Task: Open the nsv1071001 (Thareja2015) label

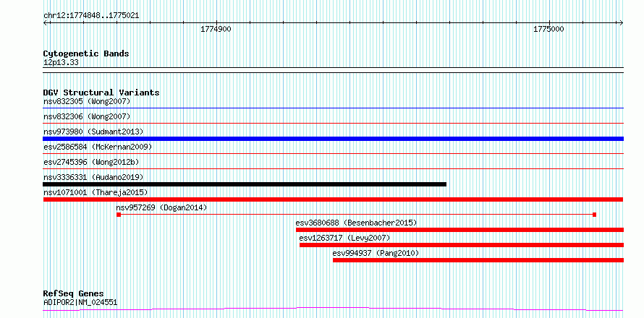Action: [x=96, y=192]
